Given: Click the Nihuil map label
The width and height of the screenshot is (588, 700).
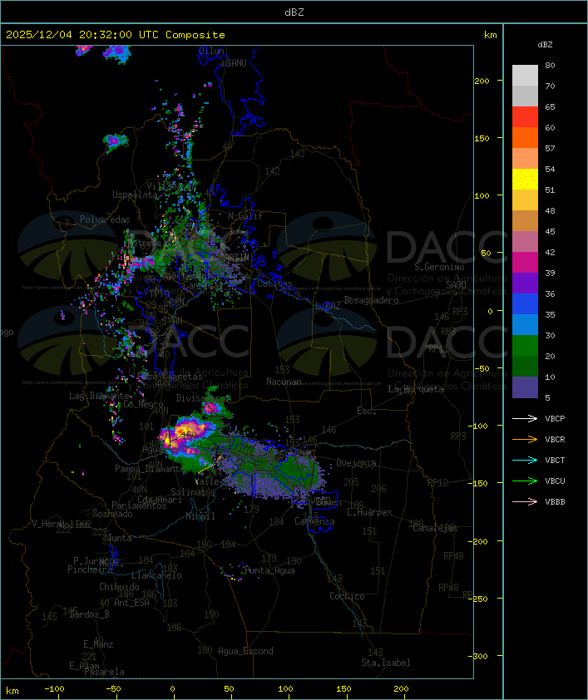Looking at the screenshot, I should (x=200, y=516).
